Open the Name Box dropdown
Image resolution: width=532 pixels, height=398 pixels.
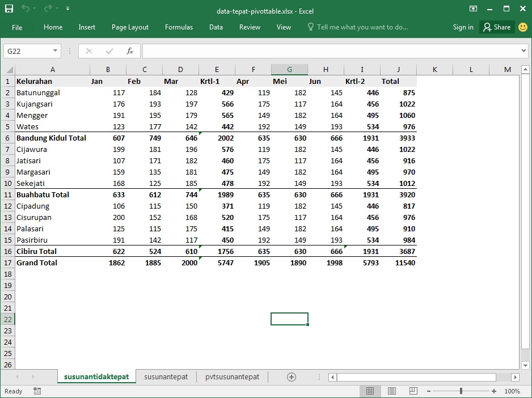click(x=55, y=50)
